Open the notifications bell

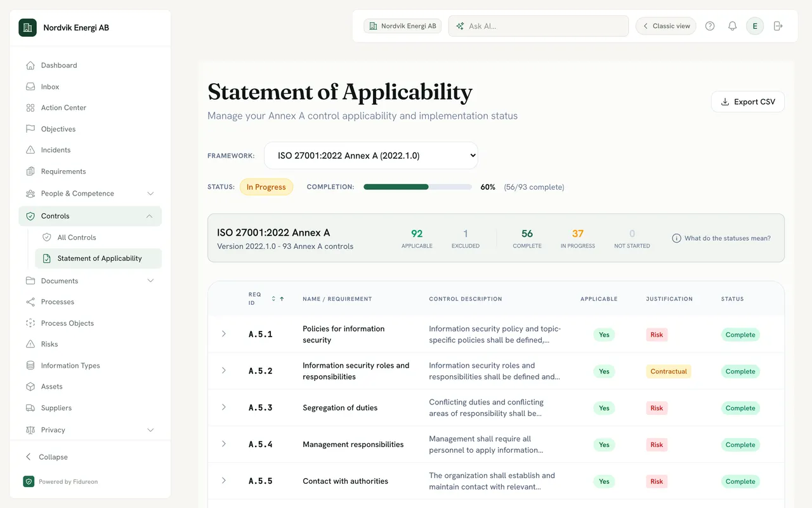click(x=732, y=26)
